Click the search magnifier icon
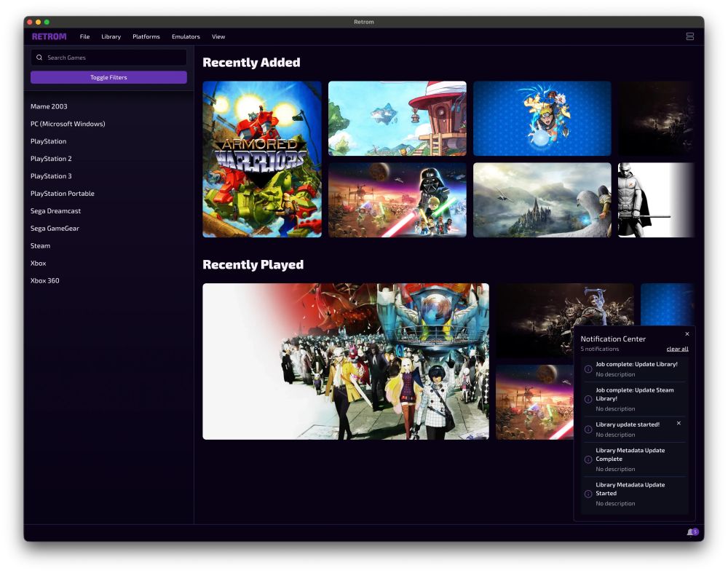This screenshot has height=573, width=728. click(39, 58)
